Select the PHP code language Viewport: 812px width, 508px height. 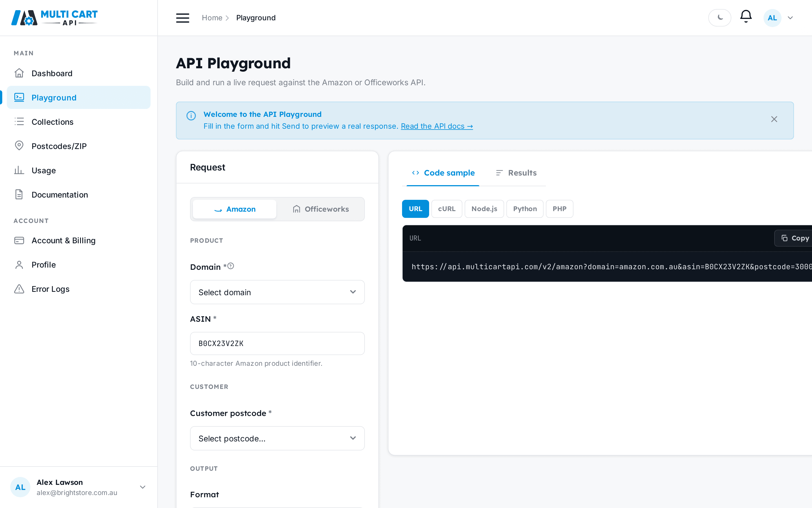tap(559, 209)
